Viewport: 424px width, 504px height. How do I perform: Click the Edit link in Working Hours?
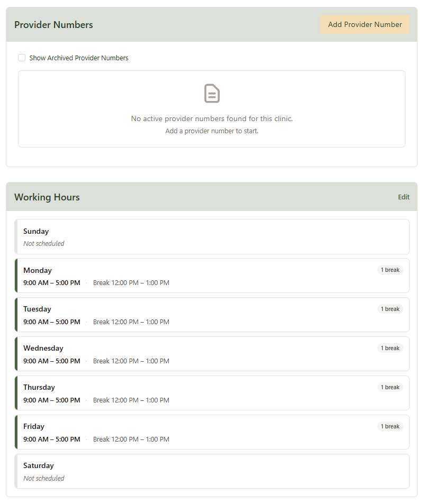[403, 197]
